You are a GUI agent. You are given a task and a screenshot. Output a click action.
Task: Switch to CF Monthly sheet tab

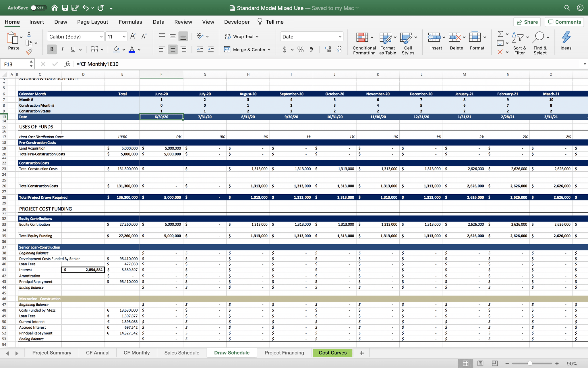click(x=137, y=353)
